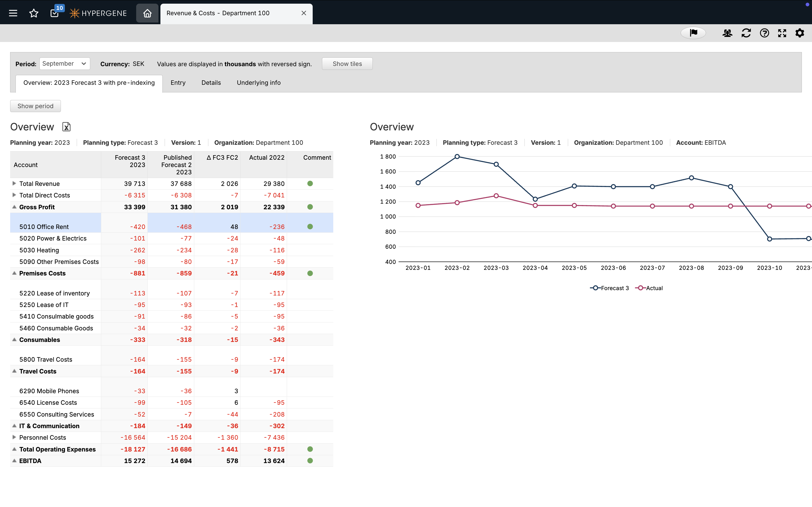812x507 pixels.
Task: Click the flag toggle button
Action: click(x=693, y=33)
